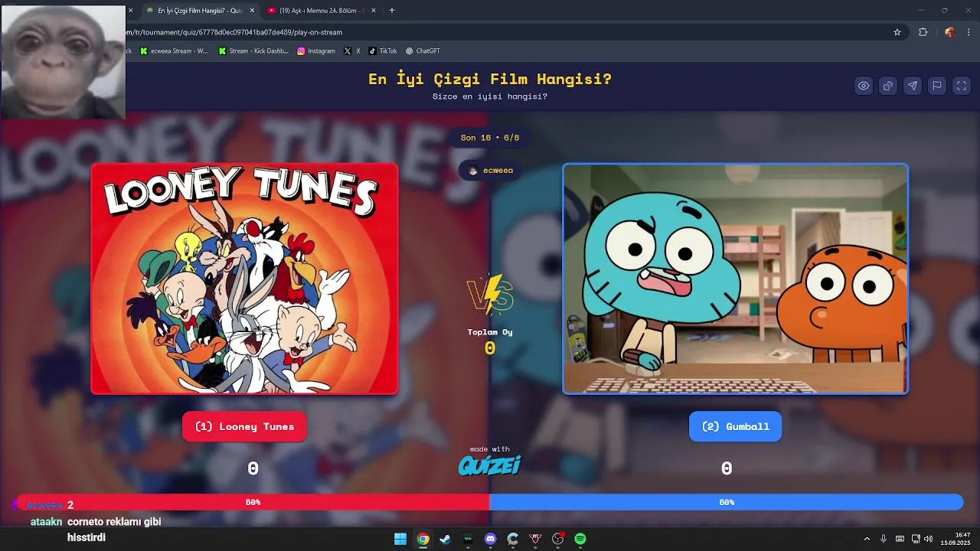The width and height of the screenshot is (980, 551).
Task: Click the blue 50% vote bar
Action: [727, 502]
